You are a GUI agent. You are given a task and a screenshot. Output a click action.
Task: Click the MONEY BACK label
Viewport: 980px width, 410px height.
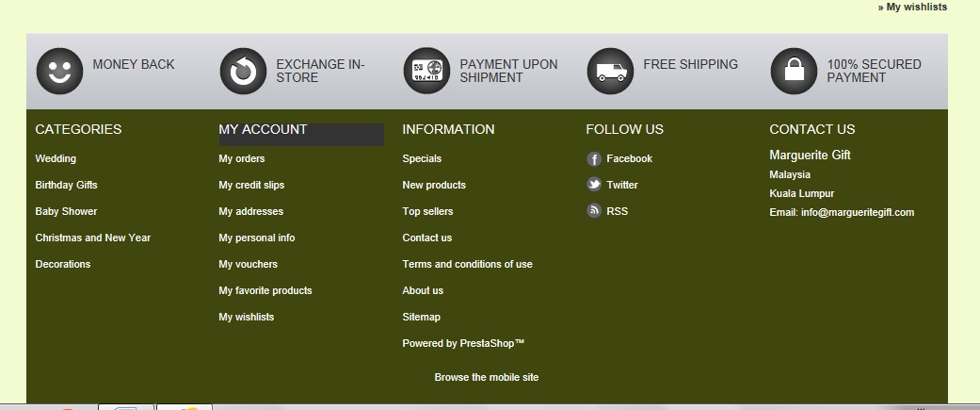134,64
